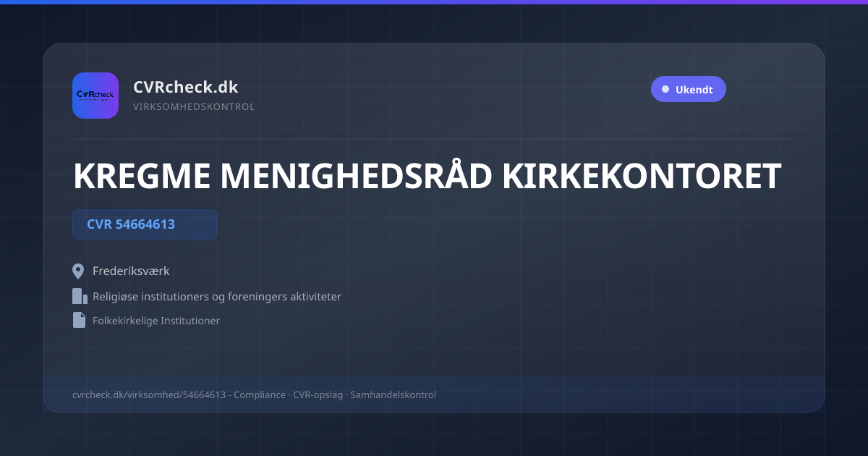Select the CVRcheck.dk site title

click(186, 87)
